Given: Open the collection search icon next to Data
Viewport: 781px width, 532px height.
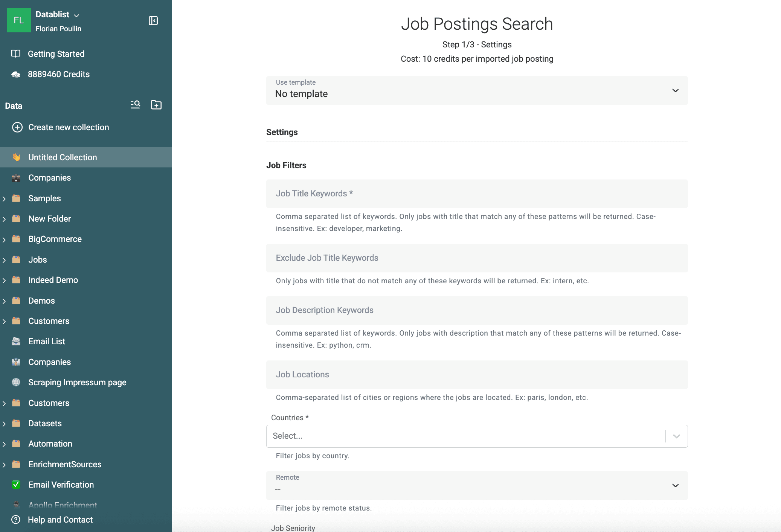Looking at the screenshot, I should 135,105.
